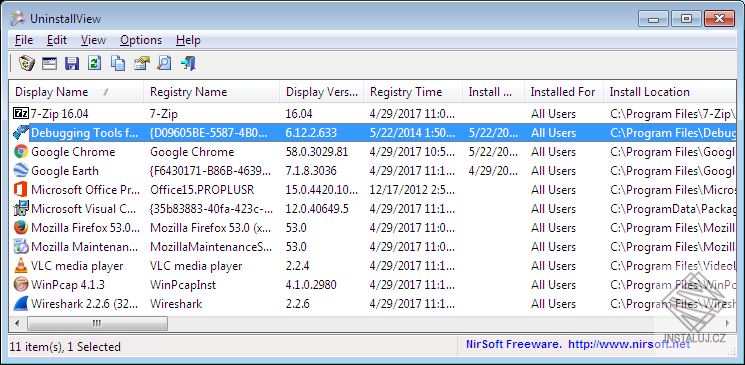Click the Refresh toolbar icon
The height and width of the screenshot is (365, 745).
[x=95, y=63]
